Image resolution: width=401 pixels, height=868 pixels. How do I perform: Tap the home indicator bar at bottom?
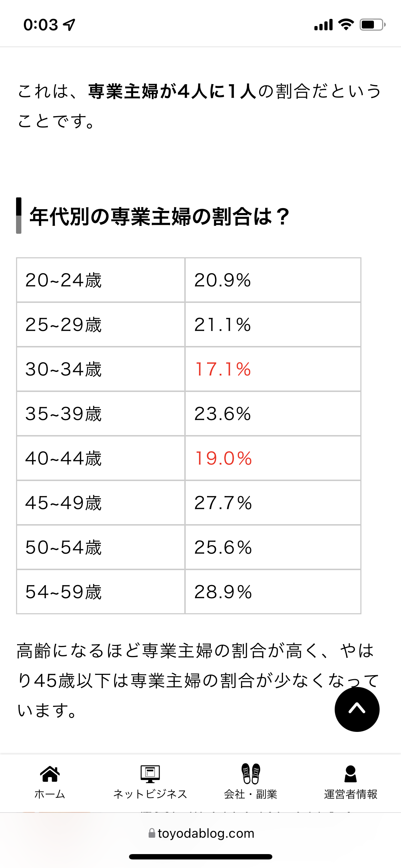(201, 857)
